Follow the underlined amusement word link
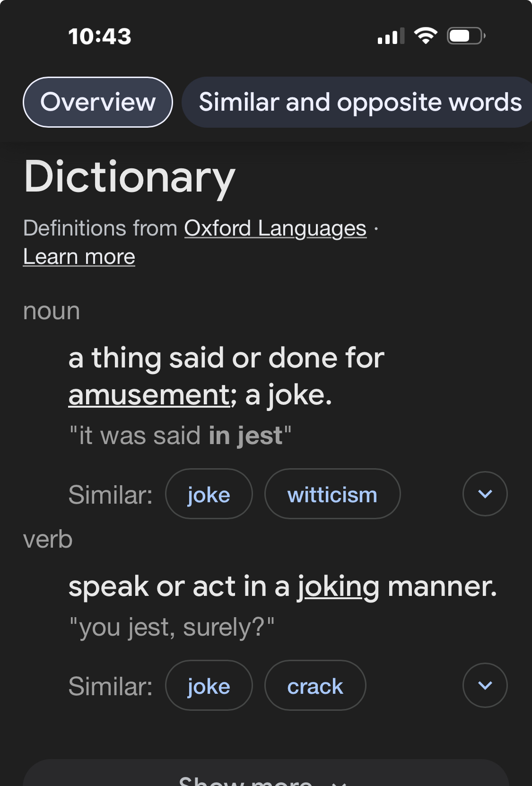The image size is (532, 786). point(149,395)
